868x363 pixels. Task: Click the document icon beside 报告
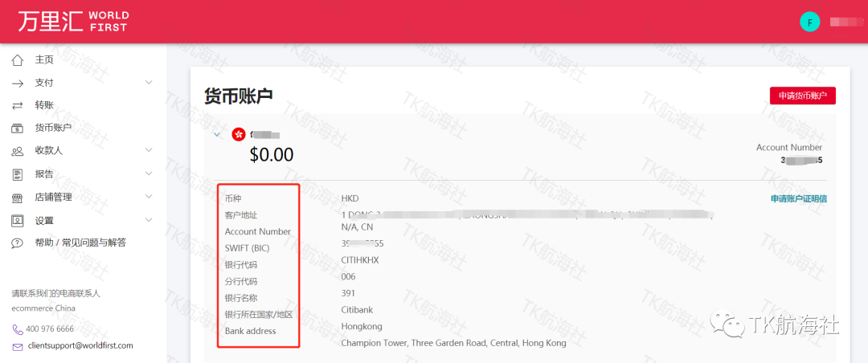click(18, 174)
